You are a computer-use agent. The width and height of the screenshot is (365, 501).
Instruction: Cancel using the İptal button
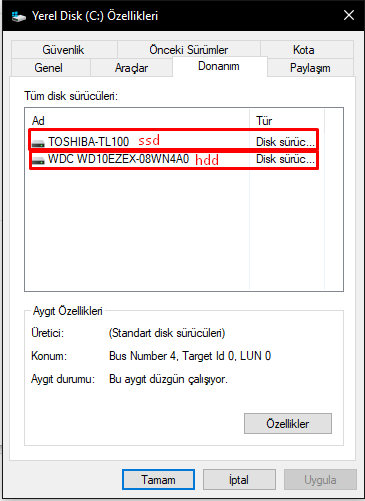[x=239, y=480]
